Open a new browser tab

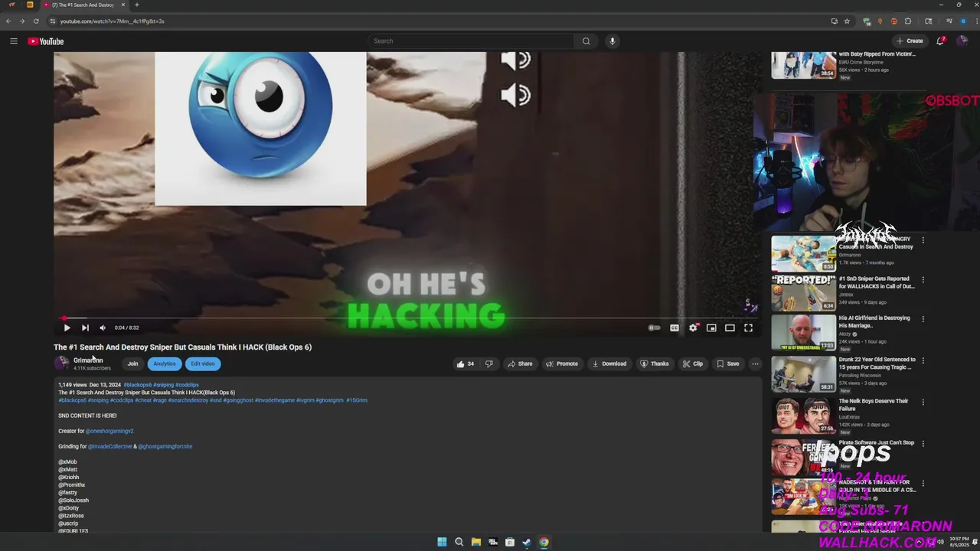pos(137,5)
